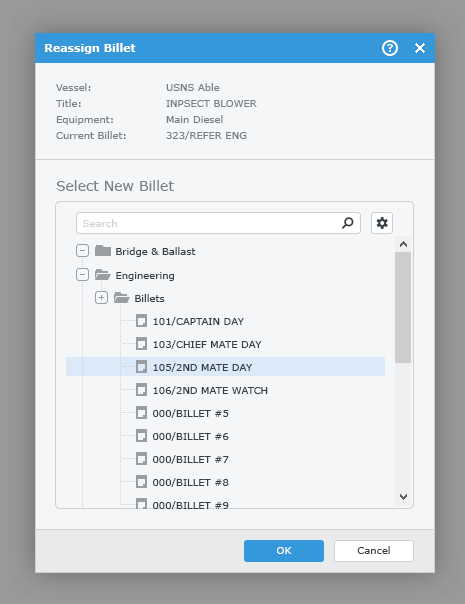465x604 pixels.
Task: Click the Cancel button
Action: tap(374, 551)
